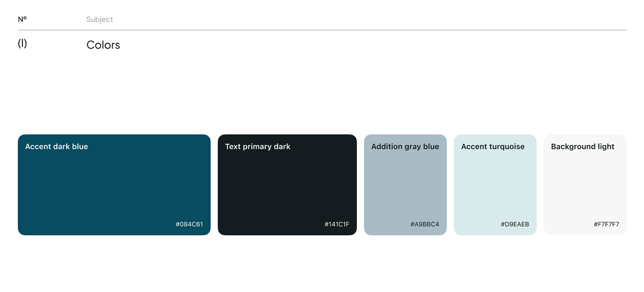Click the #D9EAEB hex code
The width and height of the screenshot is (644, 292).
(x=515, y=224)
